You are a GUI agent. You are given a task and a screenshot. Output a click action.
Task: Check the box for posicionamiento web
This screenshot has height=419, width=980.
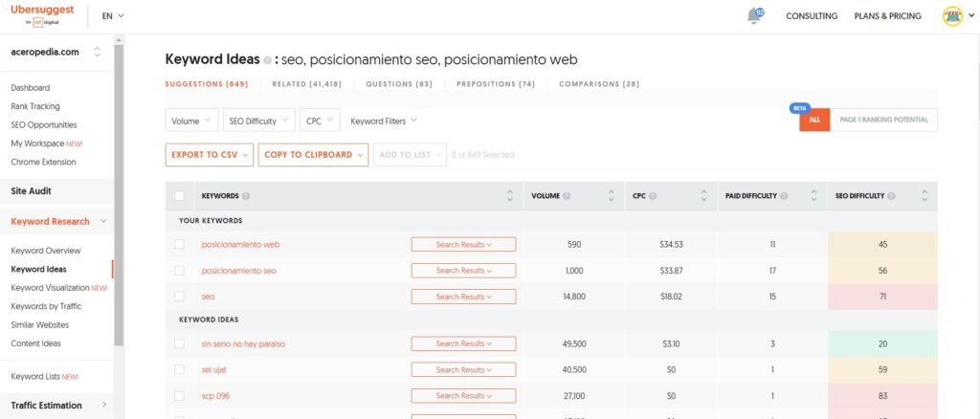[x=180, y=245]
